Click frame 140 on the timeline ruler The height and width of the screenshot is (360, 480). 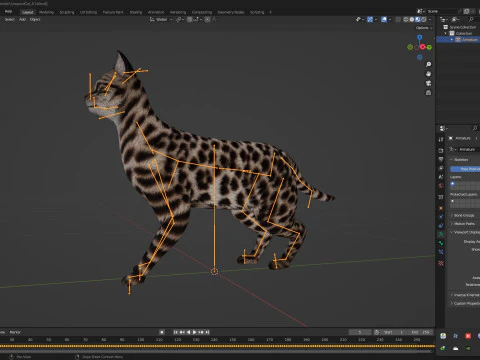pyautogui.click(x=214, y=340)
